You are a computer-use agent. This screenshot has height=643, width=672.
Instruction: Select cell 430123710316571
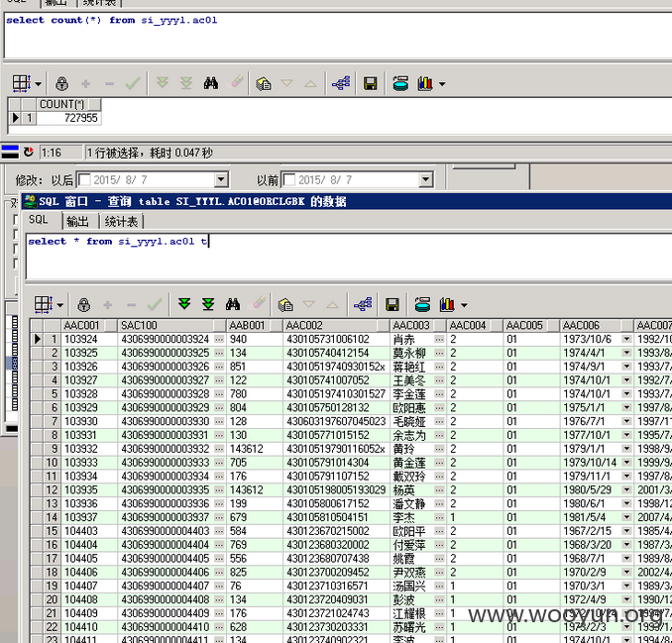(x=336, y=586)
